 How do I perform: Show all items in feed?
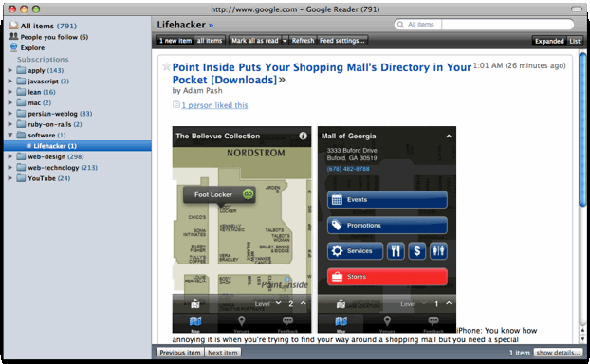tap(210, 41)
